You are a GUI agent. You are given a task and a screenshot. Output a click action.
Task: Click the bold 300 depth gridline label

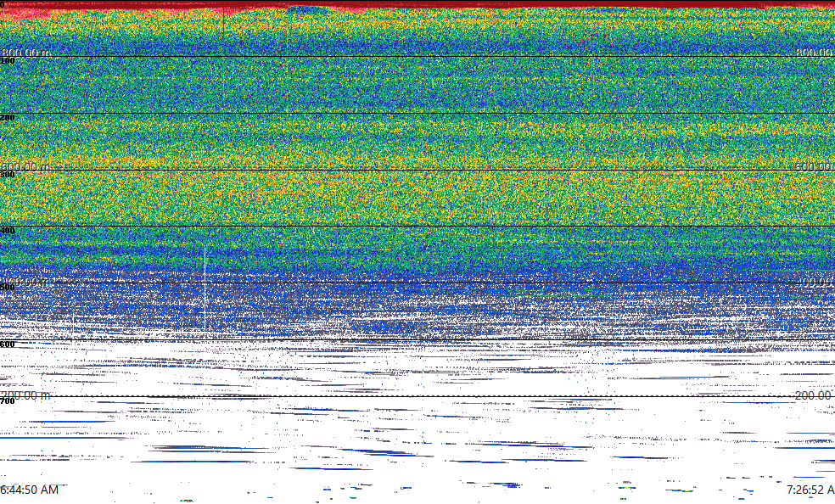point(8,174)
